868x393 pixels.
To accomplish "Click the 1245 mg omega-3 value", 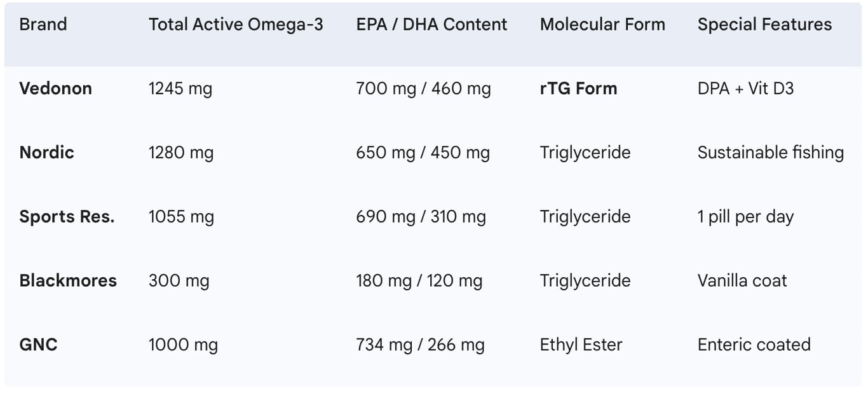I will coord(180,88).
